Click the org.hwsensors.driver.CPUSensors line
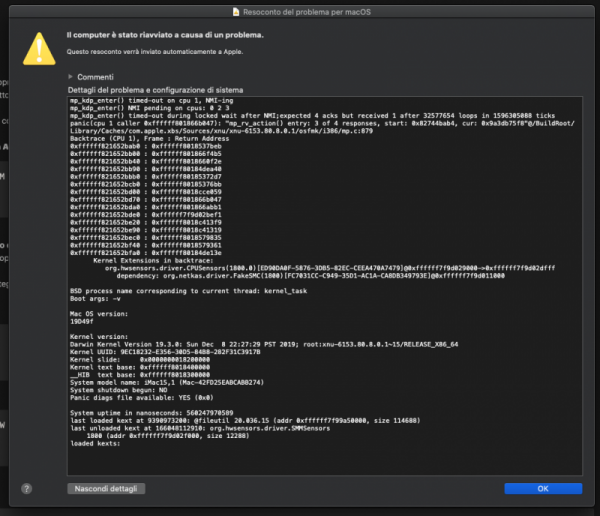The height and width of the screenshot is (516, 600). pos(330,268)
